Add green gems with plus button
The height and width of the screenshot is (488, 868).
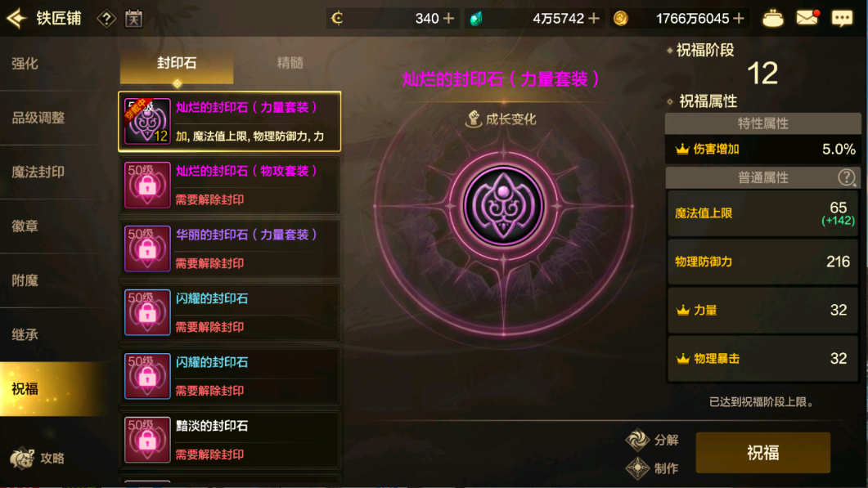pyautogui.click(x=594, y=18)
